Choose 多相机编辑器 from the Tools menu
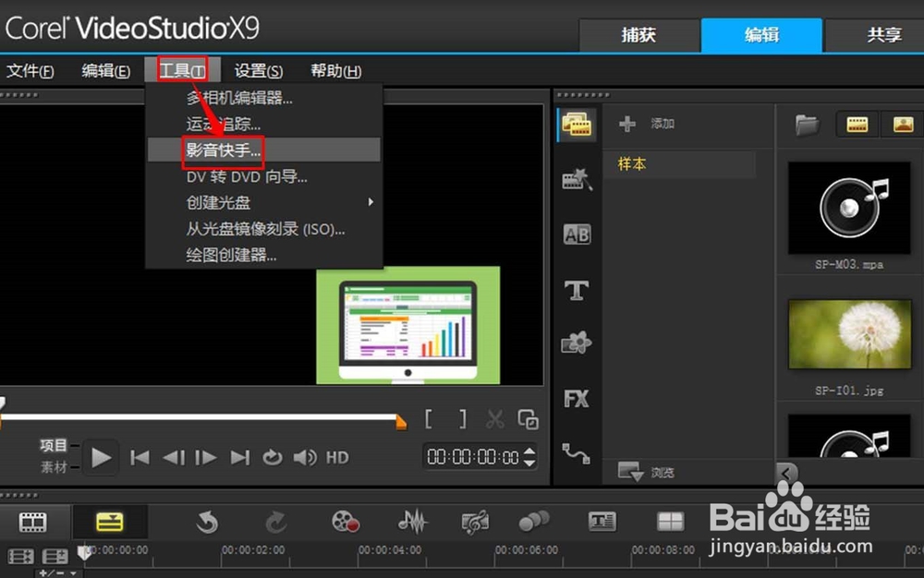Viewport: 924px width, 578px height. coord(239,98)
